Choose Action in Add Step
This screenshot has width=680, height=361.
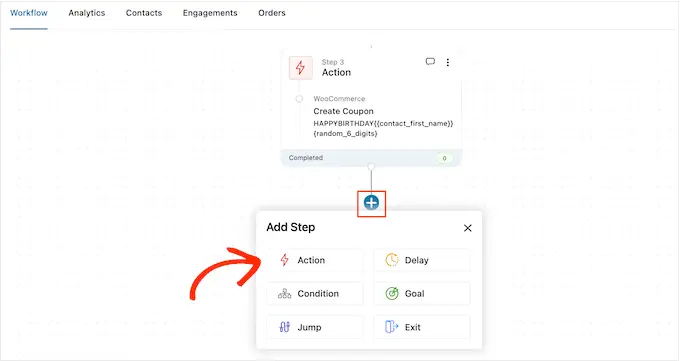coord(315,260)
